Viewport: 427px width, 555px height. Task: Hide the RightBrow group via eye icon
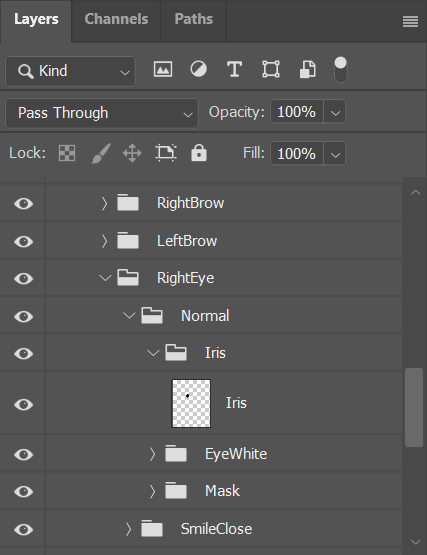24,204
